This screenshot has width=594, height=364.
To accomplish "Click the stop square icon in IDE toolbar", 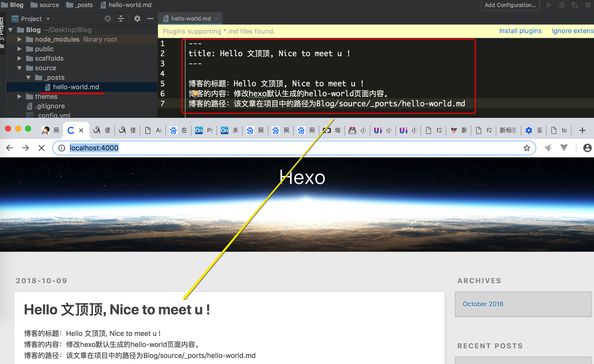I will 588,5.
